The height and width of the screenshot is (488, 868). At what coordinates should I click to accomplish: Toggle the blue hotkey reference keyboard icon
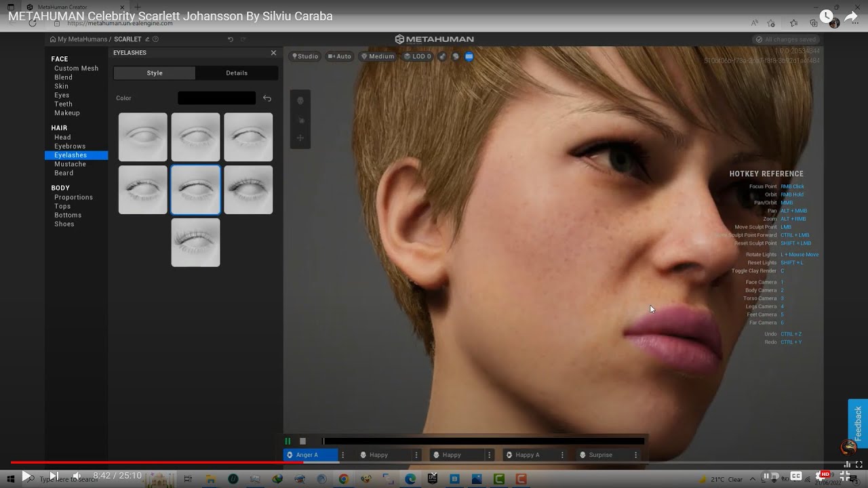point(469,56)
